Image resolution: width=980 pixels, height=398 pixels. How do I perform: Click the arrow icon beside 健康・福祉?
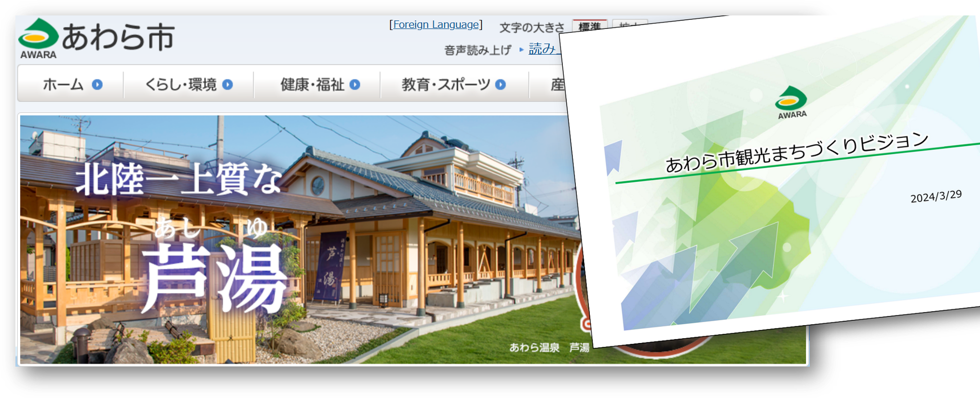point(355,84)
